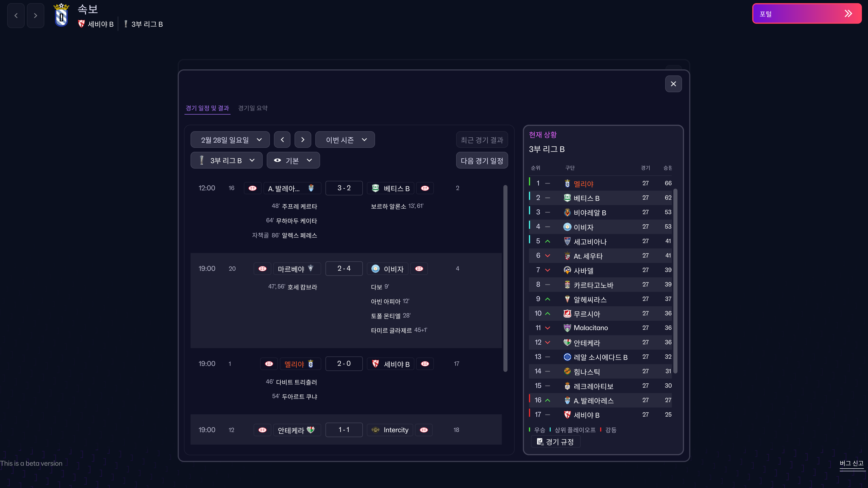Switch to the 경기일 요약 tab

pyautogui.click(x=253, y=108)
